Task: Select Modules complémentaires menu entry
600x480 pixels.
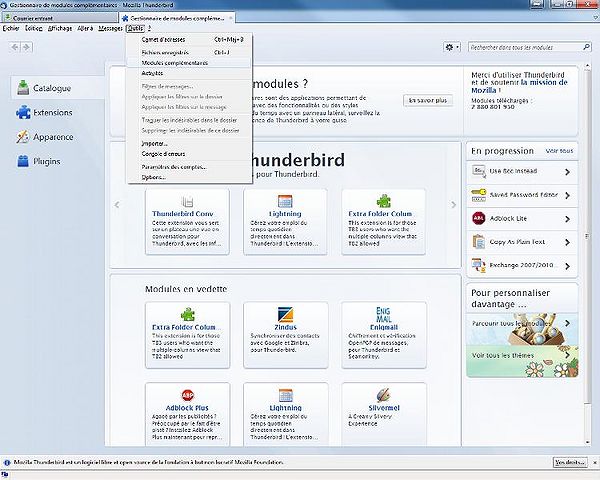Action: point(189,63)
